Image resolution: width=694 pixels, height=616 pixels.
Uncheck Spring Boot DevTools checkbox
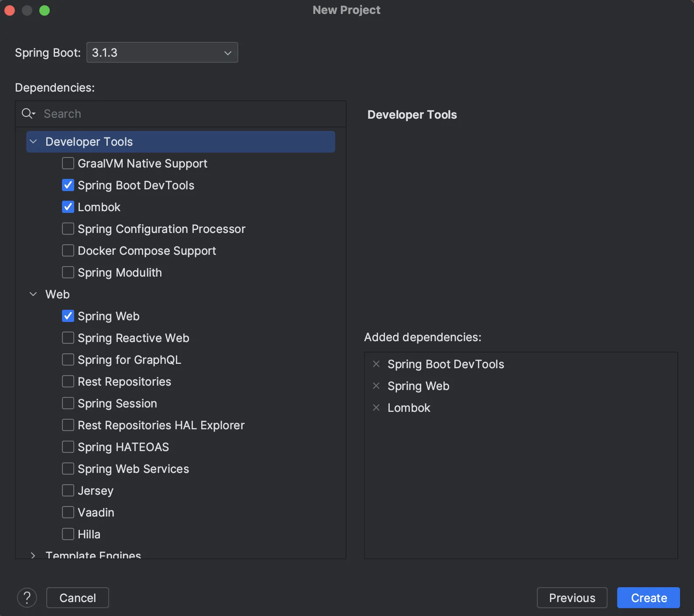68,185
